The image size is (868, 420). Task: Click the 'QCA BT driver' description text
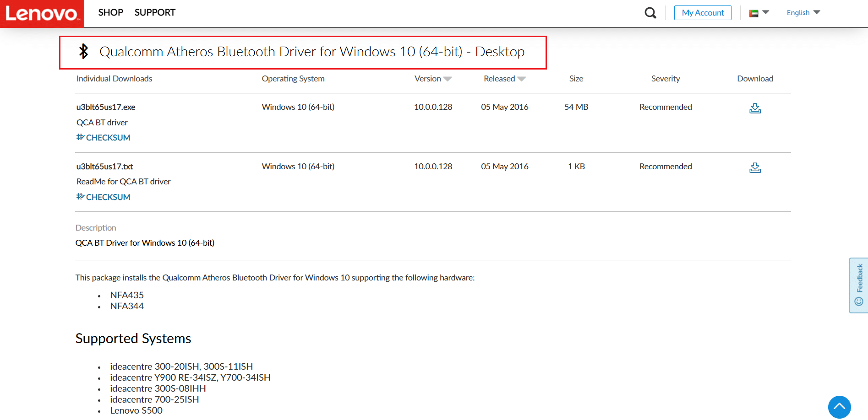coord(102,123)
